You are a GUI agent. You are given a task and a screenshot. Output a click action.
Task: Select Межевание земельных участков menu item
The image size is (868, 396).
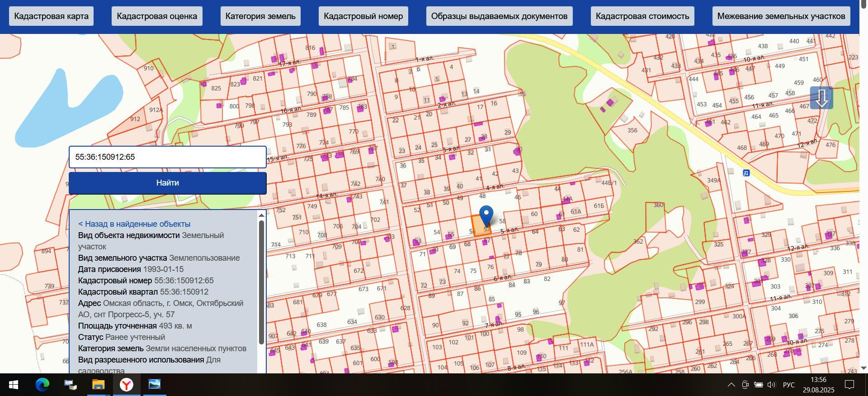coord(781,16)
